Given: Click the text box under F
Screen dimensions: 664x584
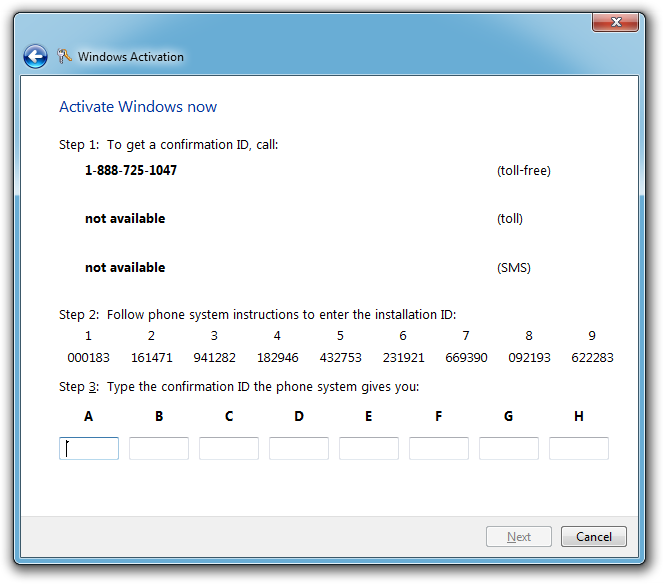Looking at the screenshot, I should click(439, 449).
